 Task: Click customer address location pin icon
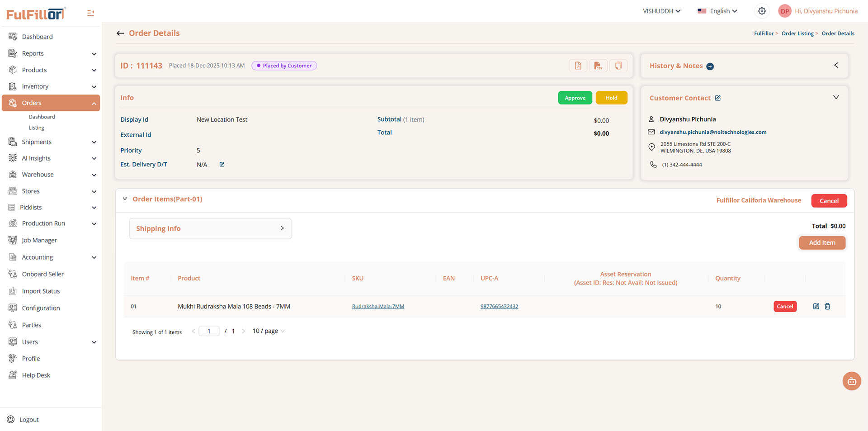[x=651, y=147]
